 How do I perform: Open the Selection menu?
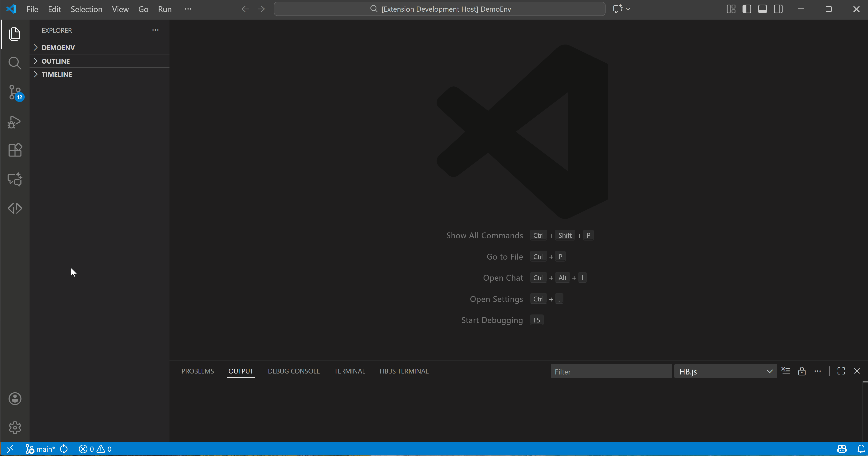(x=86, y=9)
